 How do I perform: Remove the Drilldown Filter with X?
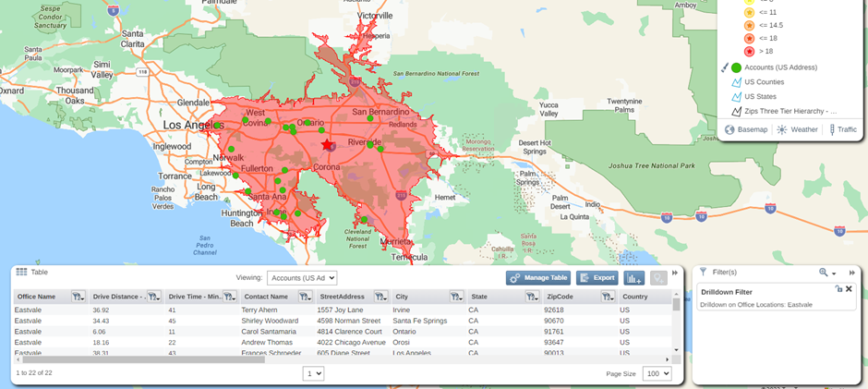pyautogui.click(x=849, y=289)
